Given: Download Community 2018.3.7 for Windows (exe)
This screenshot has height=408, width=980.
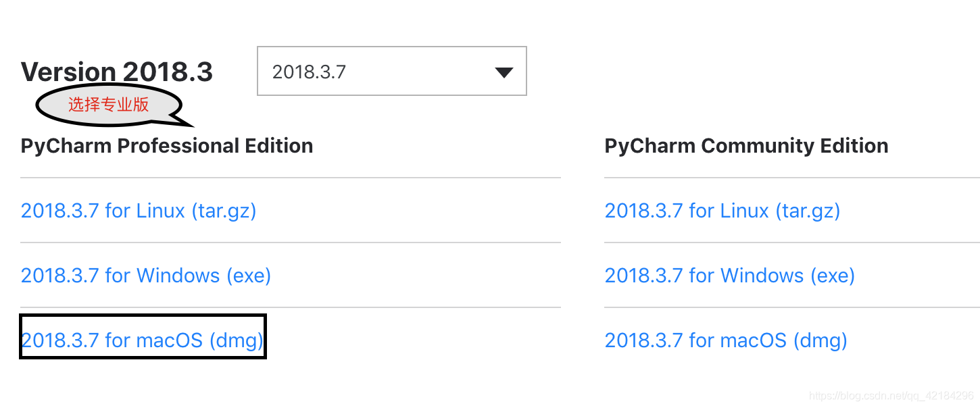Looking at the screenshot, I should (x=729, y=276).
